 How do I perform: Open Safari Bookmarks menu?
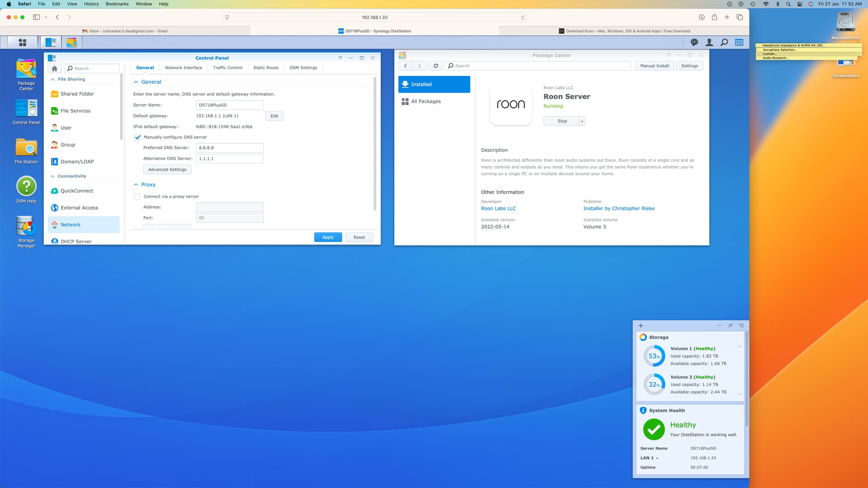[x=117, y=4]
